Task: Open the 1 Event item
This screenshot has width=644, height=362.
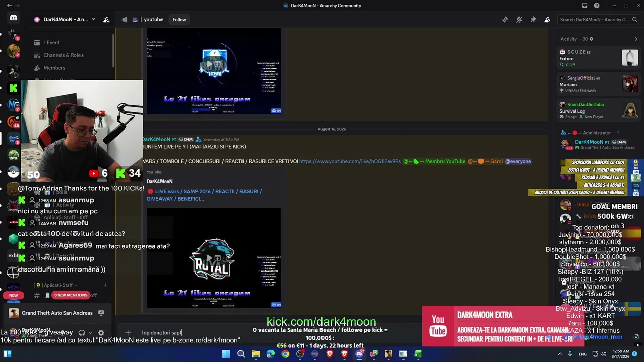Action: [x=70, y=42]
